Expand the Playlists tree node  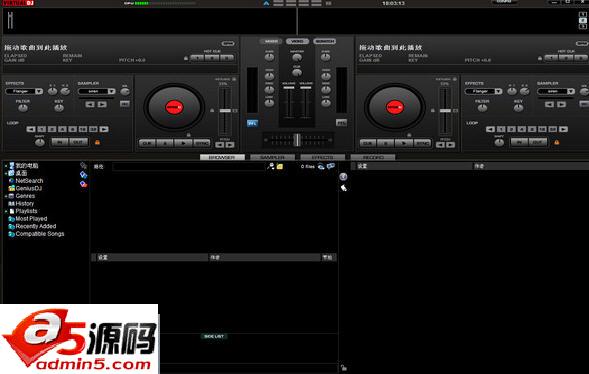[6, 211]
